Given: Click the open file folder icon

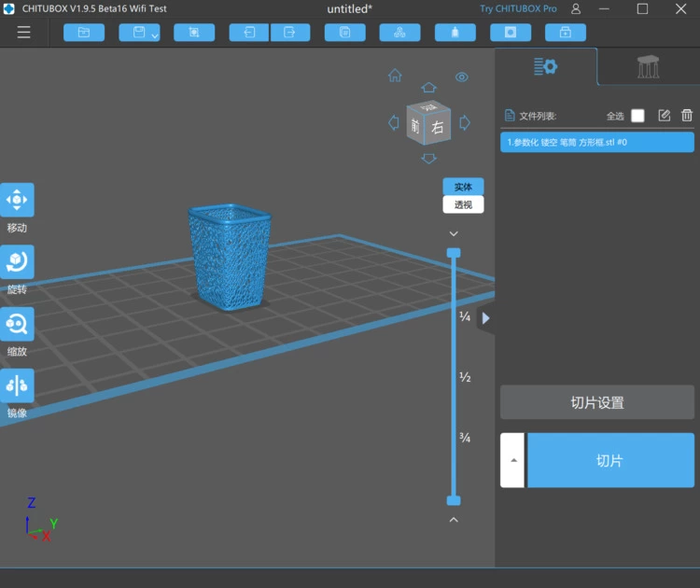Looking at the screenshot, I should 84,33.
